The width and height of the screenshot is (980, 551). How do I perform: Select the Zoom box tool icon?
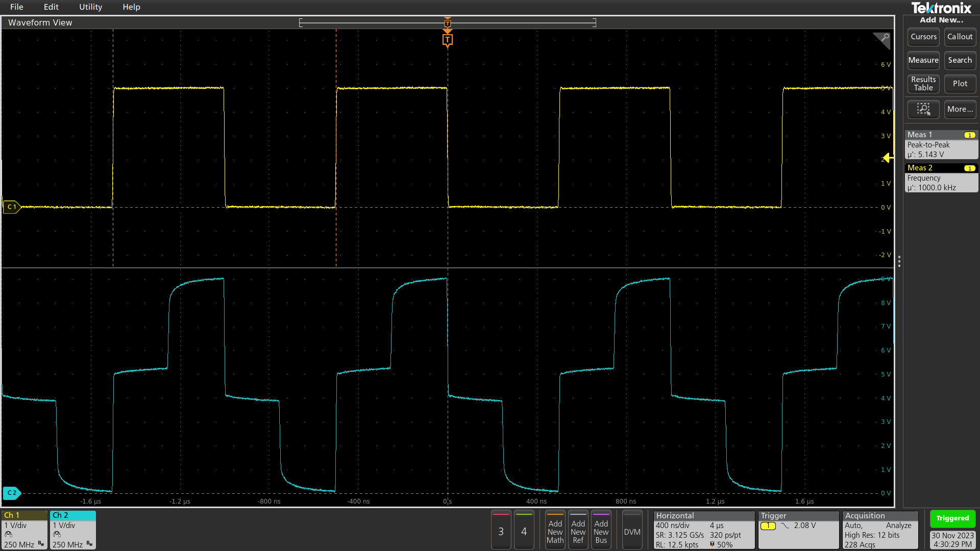coord(923,109)
